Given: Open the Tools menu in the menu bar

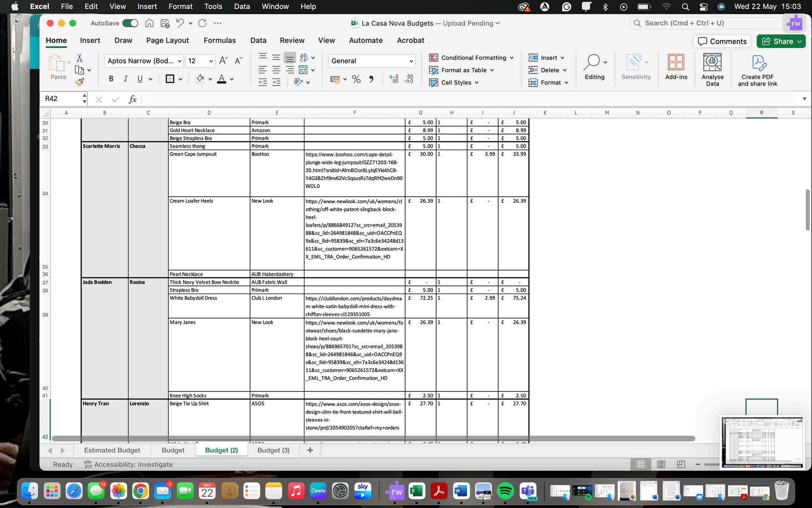Looking at the screenshot, I should [x=213, y=7].
